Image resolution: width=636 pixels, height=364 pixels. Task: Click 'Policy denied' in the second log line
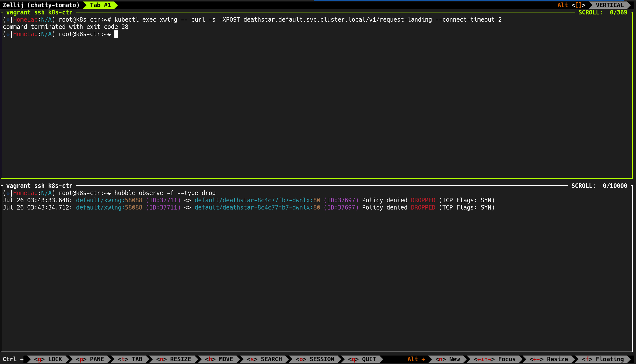click(385, 208)
